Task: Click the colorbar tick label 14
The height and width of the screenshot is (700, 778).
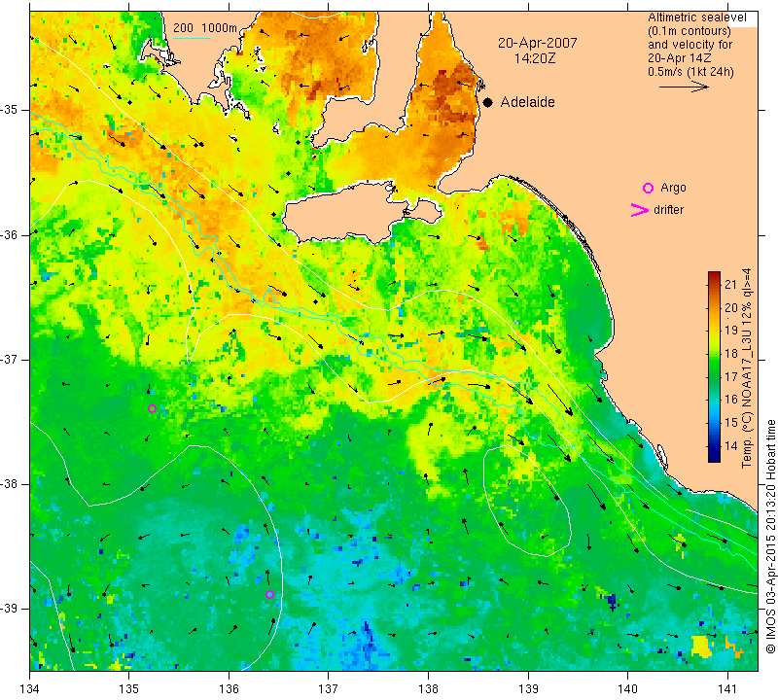Action: click(731, 446)
